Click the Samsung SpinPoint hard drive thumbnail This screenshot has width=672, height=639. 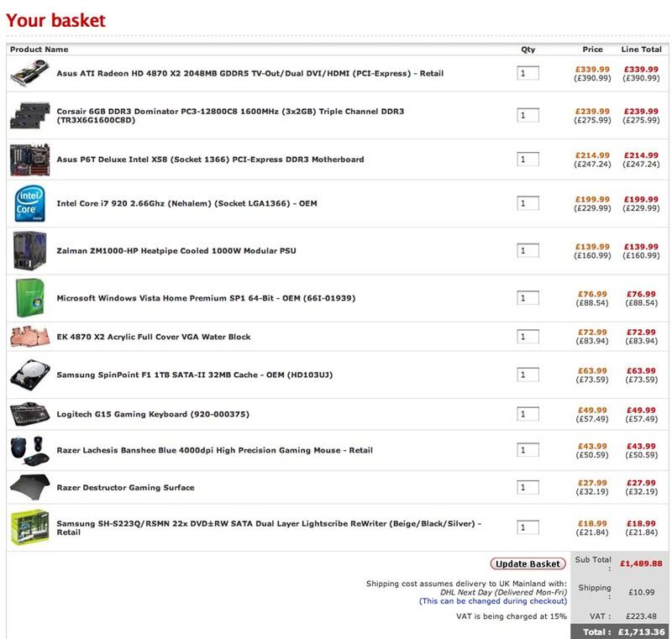(x=30, y=375)
